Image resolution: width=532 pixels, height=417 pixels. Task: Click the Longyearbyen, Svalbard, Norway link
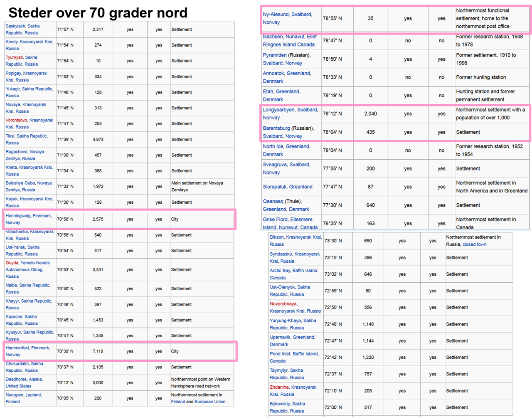[x=290, y=114]
